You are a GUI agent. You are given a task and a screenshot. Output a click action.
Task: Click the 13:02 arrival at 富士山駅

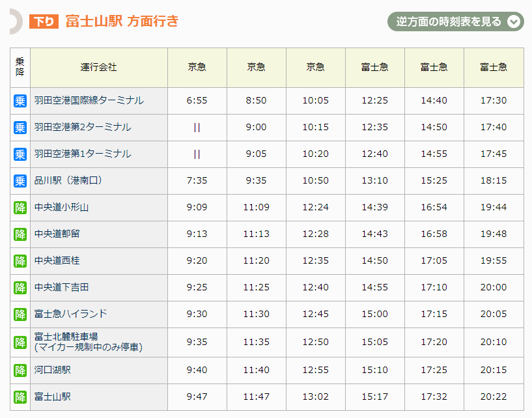(x=316, y=397)
